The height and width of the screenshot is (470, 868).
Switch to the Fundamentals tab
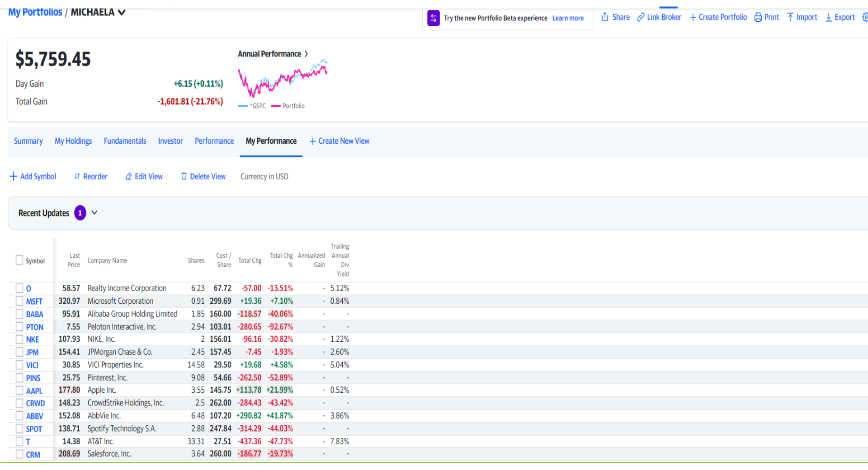click(125, 141)
